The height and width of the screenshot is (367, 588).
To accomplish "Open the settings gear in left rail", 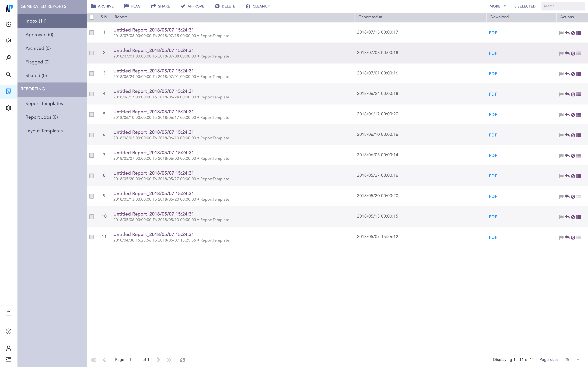I will (9, 108).
